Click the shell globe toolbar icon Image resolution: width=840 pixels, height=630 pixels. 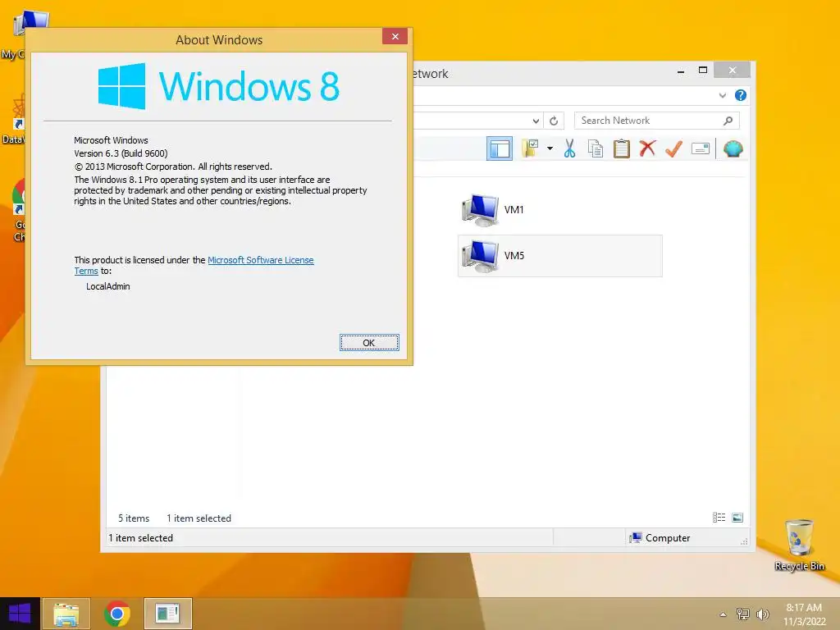point(733,148)
